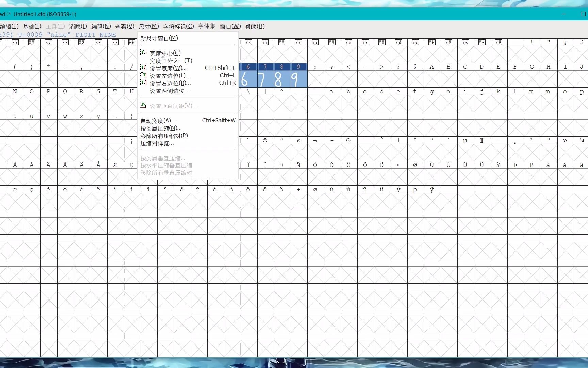
Task: Open the 窗口(W) menu
Action: [230, 26]
